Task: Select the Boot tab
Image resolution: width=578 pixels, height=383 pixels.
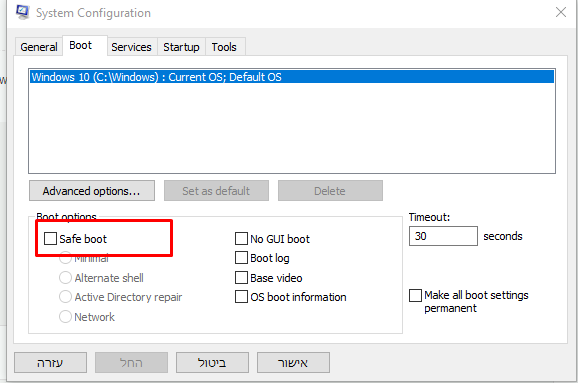Action: point(85,45)
